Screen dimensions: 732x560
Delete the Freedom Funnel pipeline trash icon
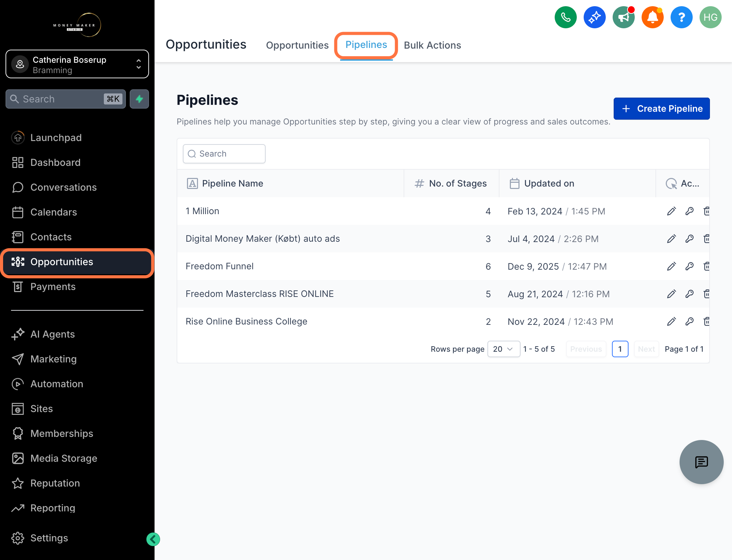click(x=706, y=266)
